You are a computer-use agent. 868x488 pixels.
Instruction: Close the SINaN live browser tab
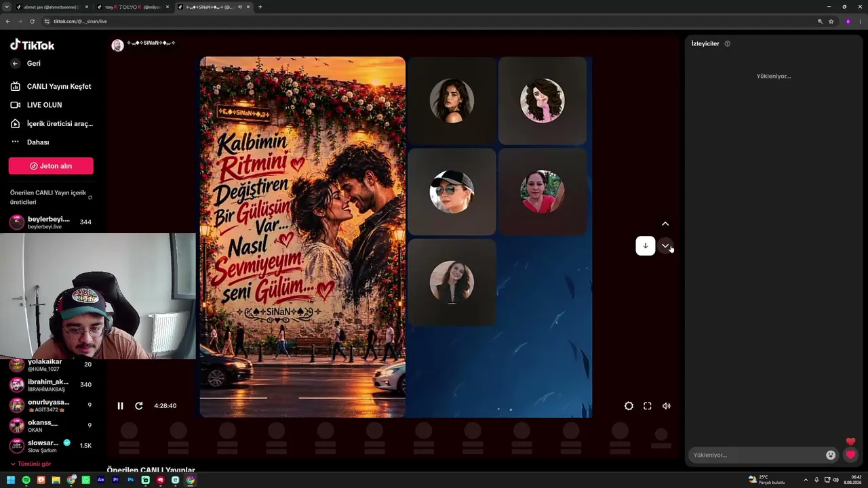coord(249,7)
